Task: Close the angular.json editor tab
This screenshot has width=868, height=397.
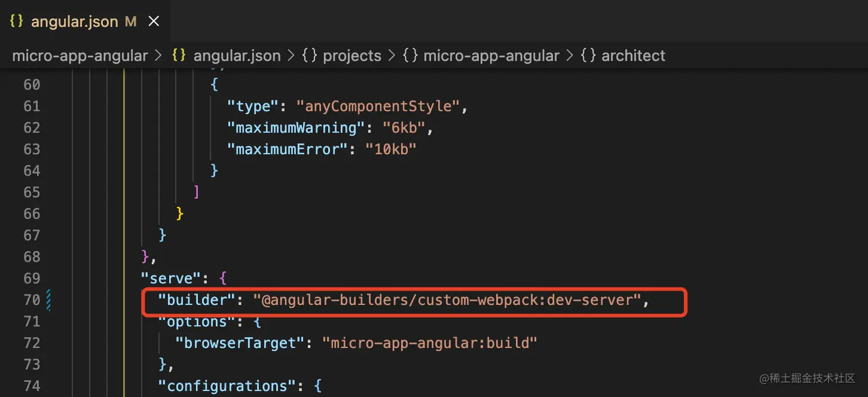Action: 154,22
